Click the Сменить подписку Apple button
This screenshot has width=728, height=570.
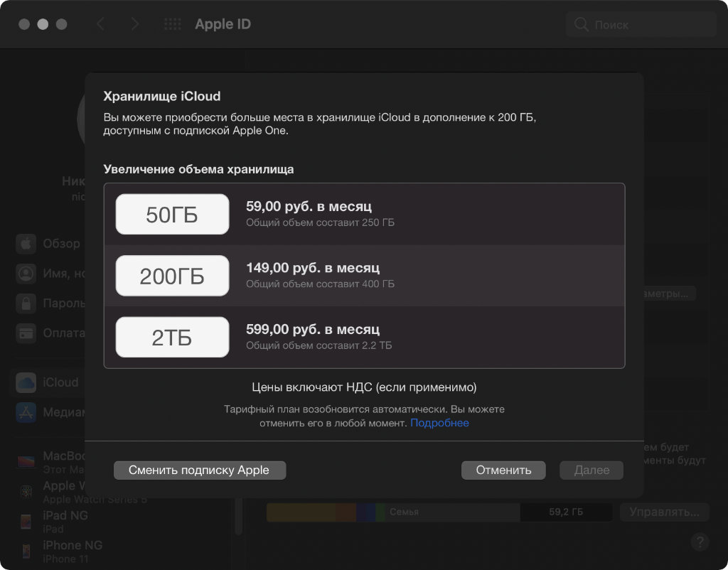point(199,470)
